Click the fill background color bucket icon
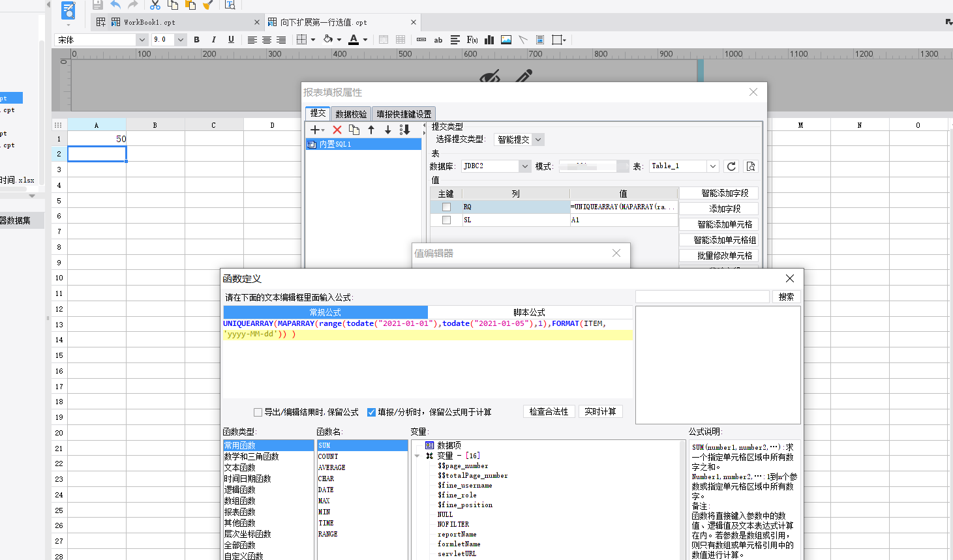 [x=328, y=40]
